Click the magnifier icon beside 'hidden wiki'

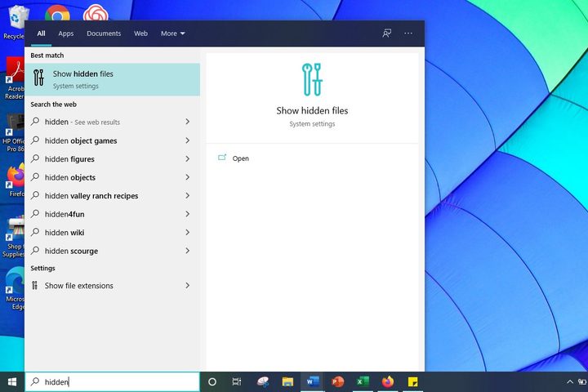point(35,232)
